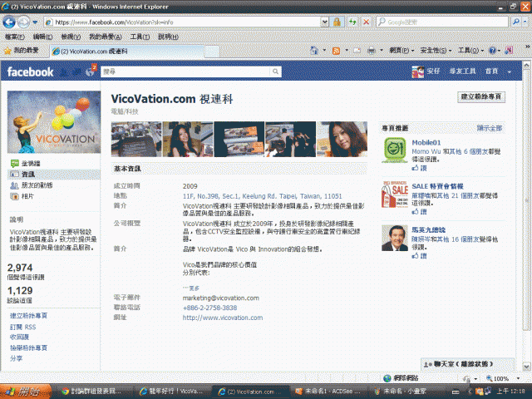Viewport: 532px width, 399px height.
Task: Click the 分享 share link in sidebar
Action: pyautogui.click(x=16, y=358)
